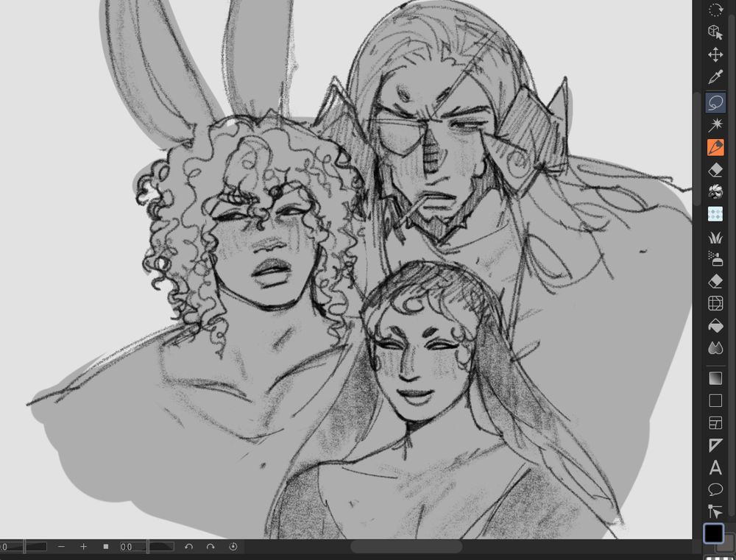Rotate canvas right

(210, 547)
